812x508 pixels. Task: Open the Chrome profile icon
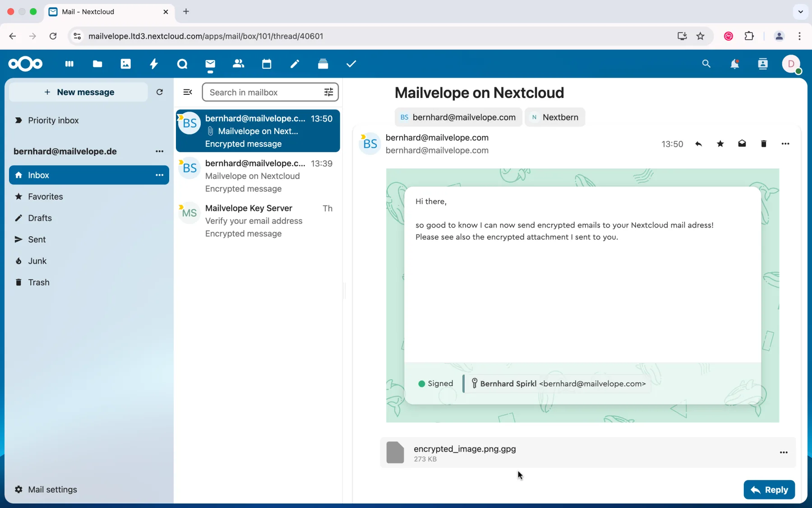pyautogui.click(x=779, y=37)
